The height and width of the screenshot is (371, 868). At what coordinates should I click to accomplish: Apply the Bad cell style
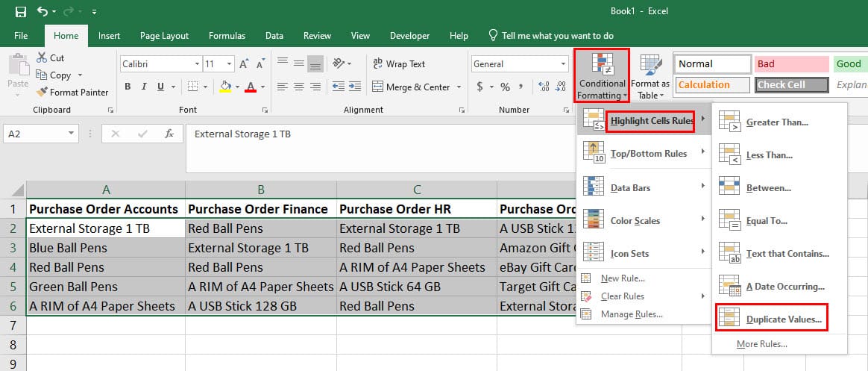click(791, 63)
